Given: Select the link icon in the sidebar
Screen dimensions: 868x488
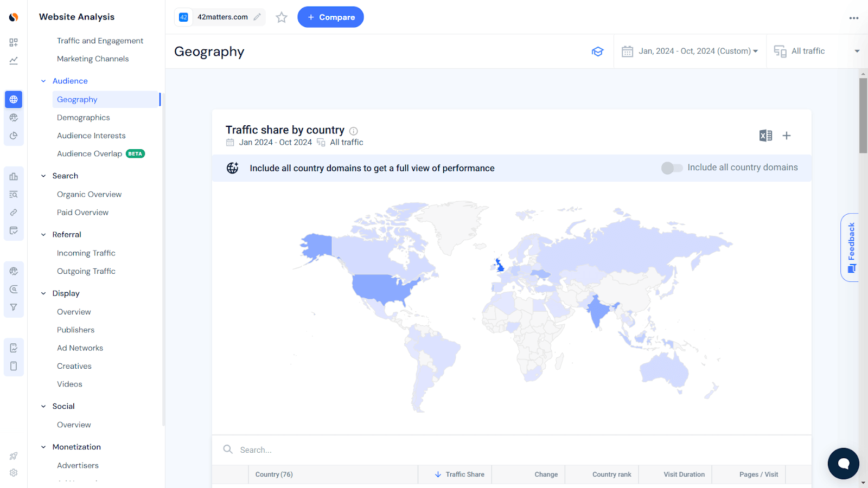Looking at the screenshot, I should [14, 212].
